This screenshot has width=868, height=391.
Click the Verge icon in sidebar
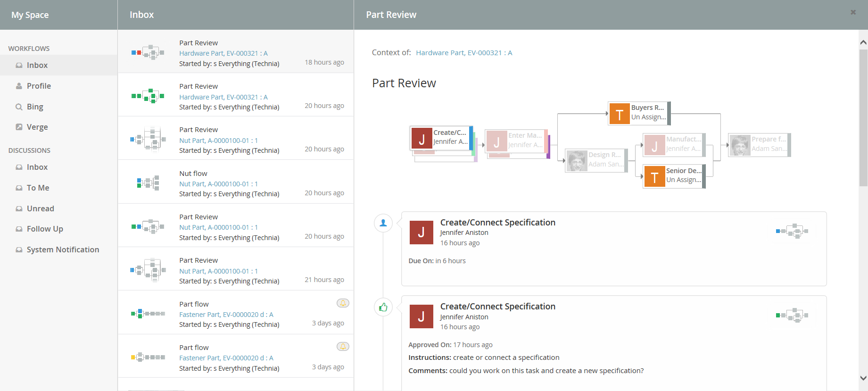point(19,127)
